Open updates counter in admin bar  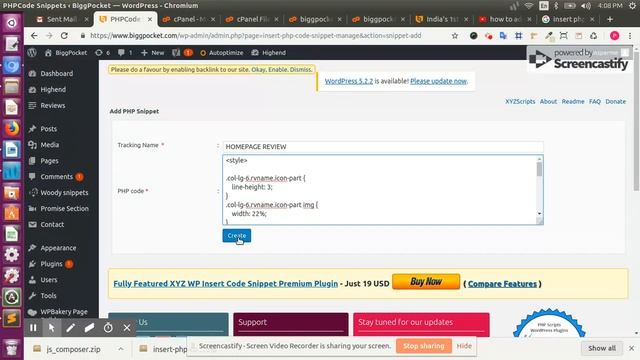click(102, 53)
